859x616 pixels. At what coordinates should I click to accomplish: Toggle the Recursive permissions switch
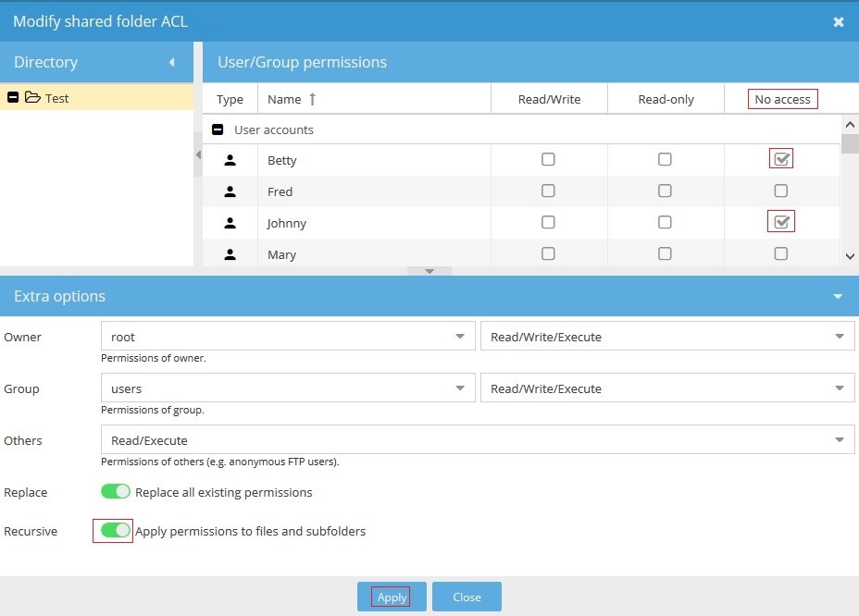(x=116, y=531)
